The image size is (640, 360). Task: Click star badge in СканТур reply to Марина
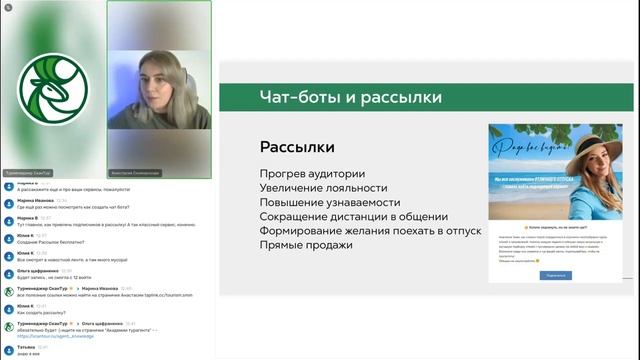tap(71, 289)
